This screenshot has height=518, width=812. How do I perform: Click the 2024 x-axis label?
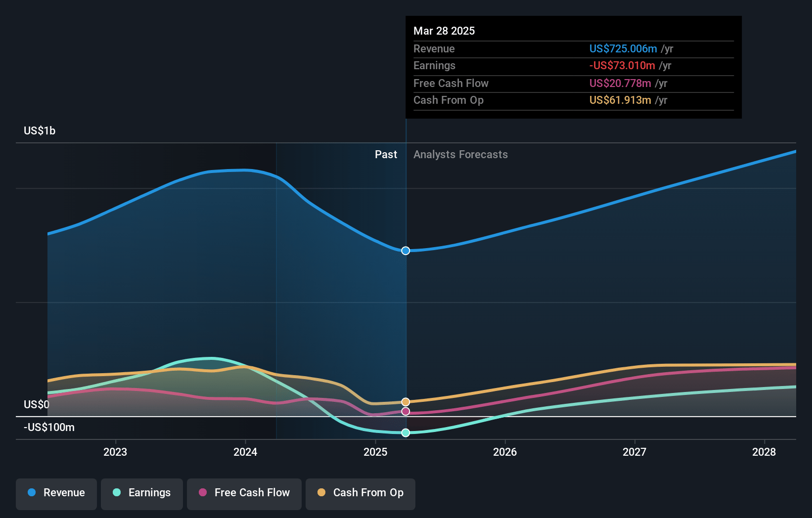pos(245,452)
